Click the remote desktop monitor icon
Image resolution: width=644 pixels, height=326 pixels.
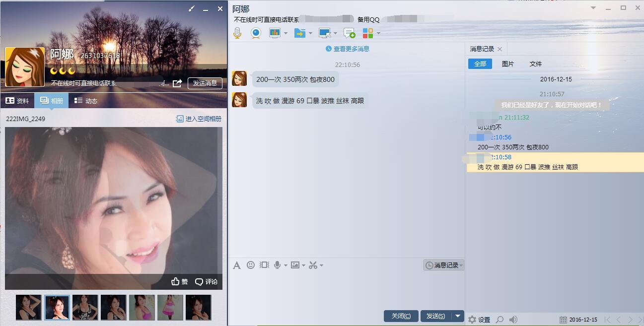[325, 33]
